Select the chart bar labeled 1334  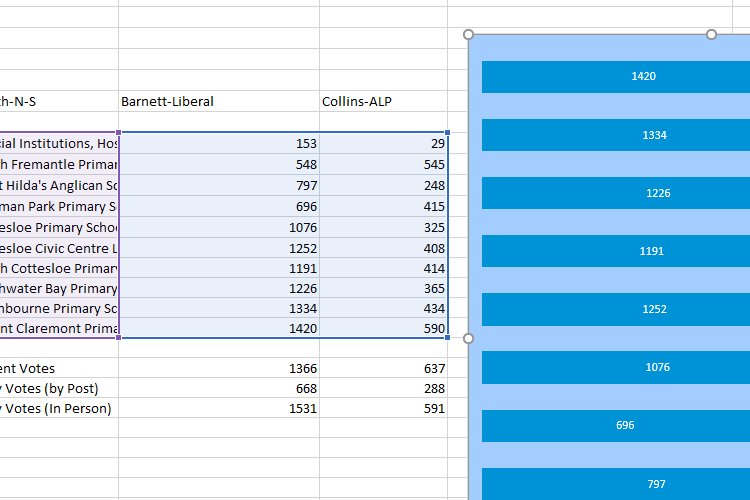coord(615,135)
